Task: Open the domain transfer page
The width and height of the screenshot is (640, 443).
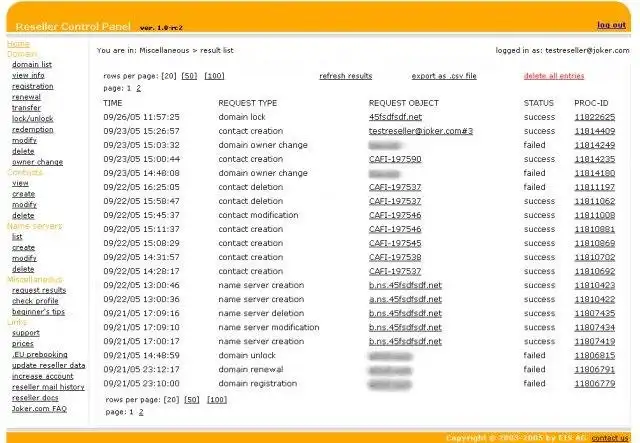Action: click(x=26, y=108)
